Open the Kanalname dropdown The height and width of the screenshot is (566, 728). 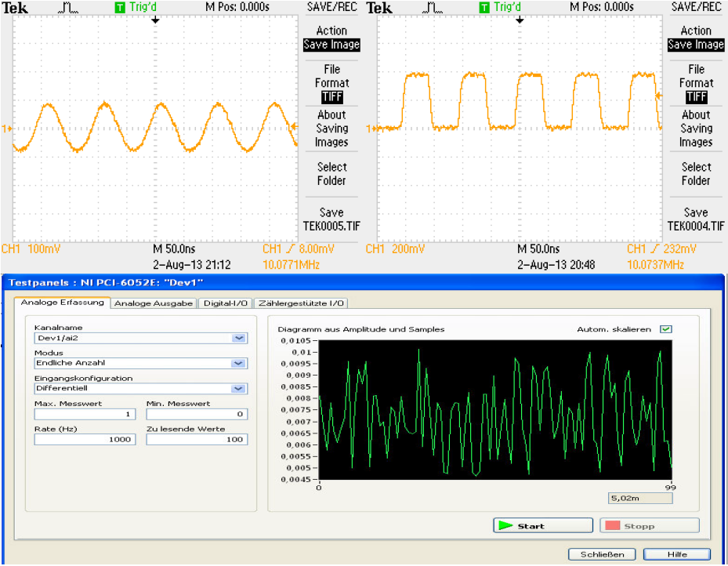[239, 339]
